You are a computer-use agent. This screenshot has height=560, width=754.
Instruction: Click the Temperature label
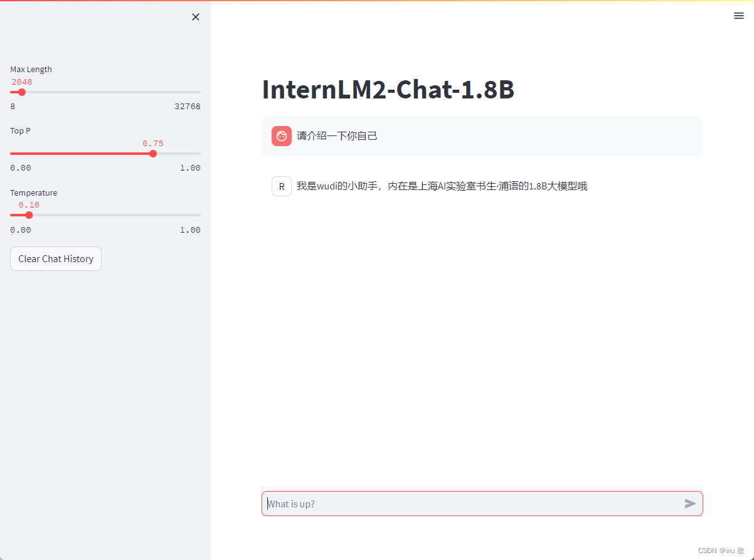click(34, 193)
